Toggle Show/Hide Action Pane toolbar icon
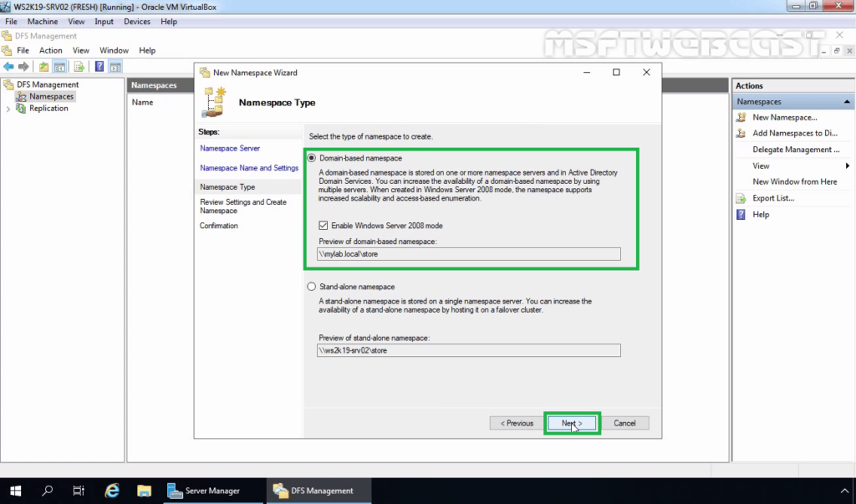This screenshot has height=504, width=856. coord(115,67)
